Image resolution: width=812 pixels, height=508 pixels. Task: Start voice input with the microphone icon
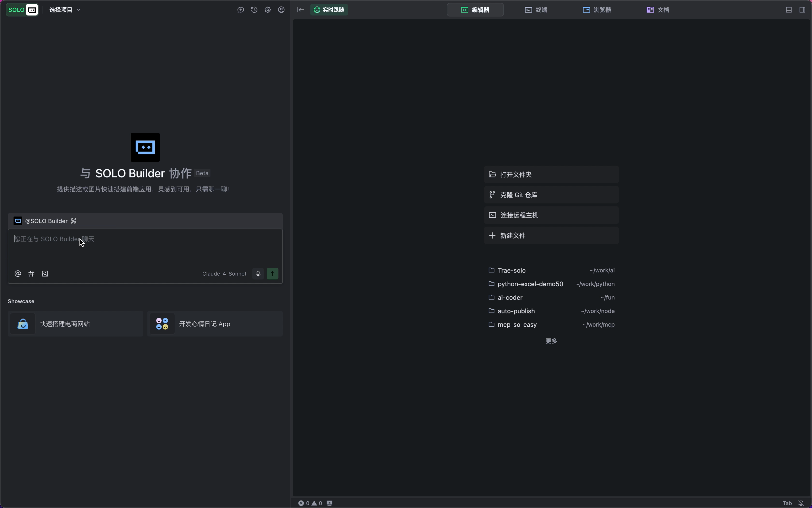(258, 274)
